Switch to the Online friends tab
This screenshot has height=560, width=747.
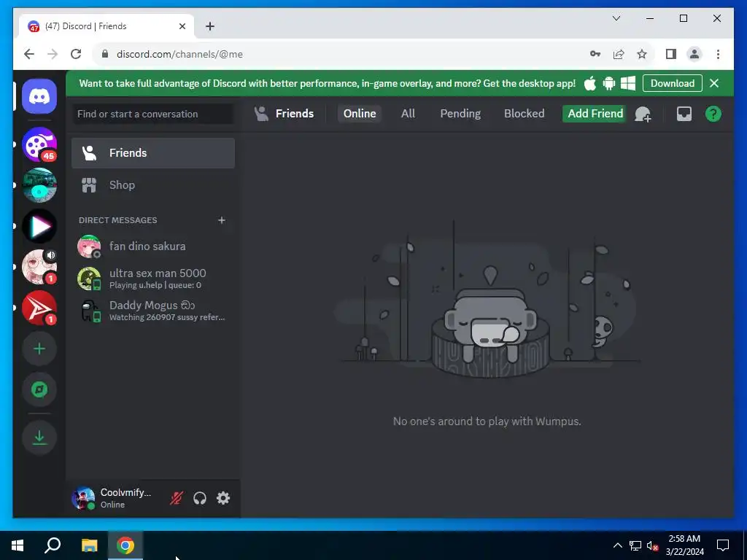(x=360, y=114)
